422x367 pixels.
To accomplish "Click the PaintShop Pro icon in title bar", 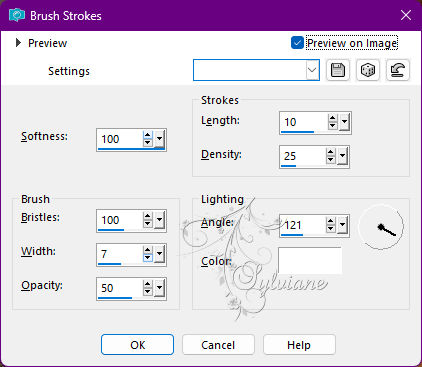I will coord(17,15).
